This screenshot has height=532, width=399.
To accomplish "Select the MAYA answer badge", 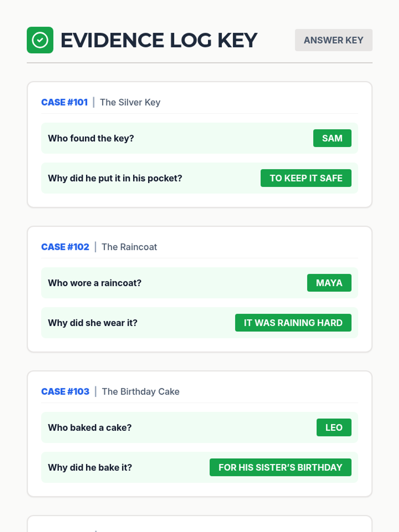I will [329, 283].
